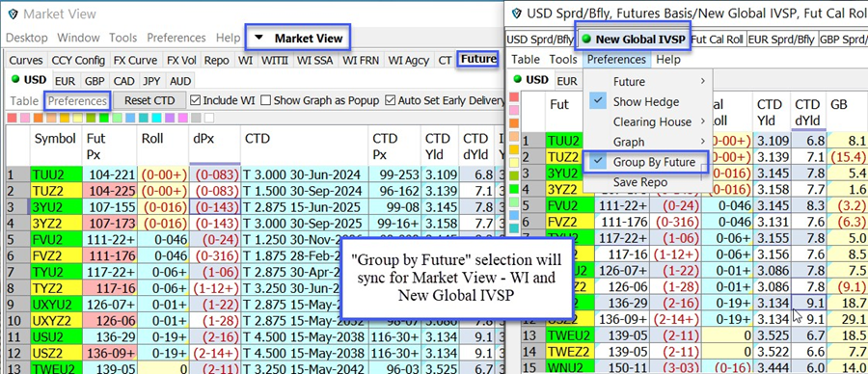Viewport: 868px width, 374px height.
Task: Select the CAD currency tab
Action: [123, 81]
